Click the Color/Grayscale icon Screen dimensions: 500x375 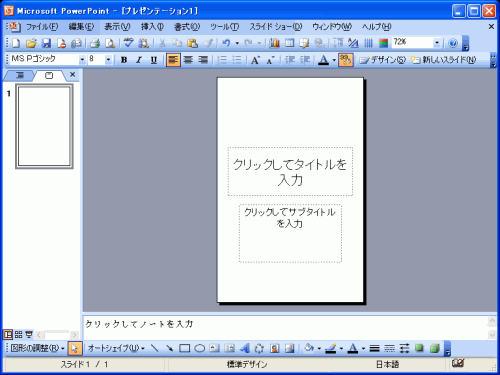coord(384,43)
